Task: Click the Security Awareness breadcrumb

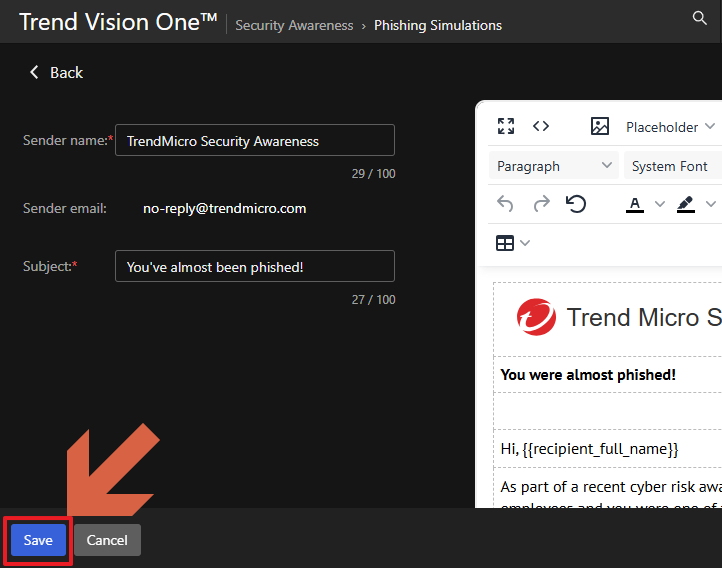Action: [294, 26]
